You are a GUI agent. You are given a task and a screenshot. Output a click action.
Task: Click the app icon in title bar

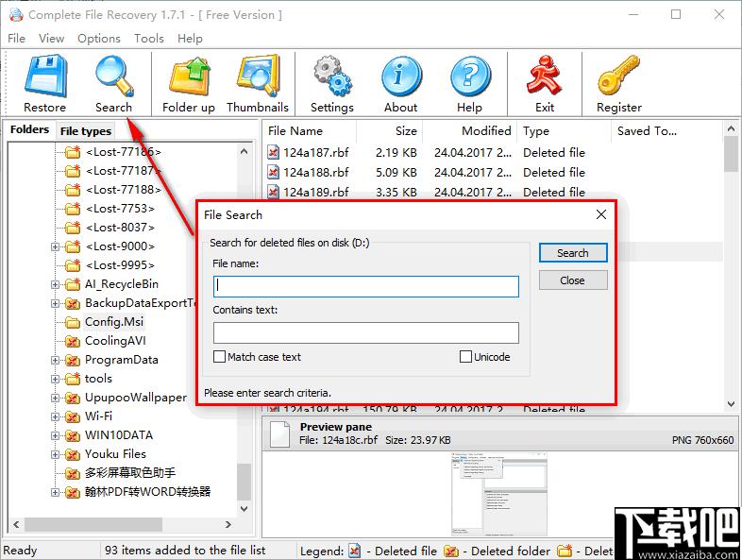point(16,15)
